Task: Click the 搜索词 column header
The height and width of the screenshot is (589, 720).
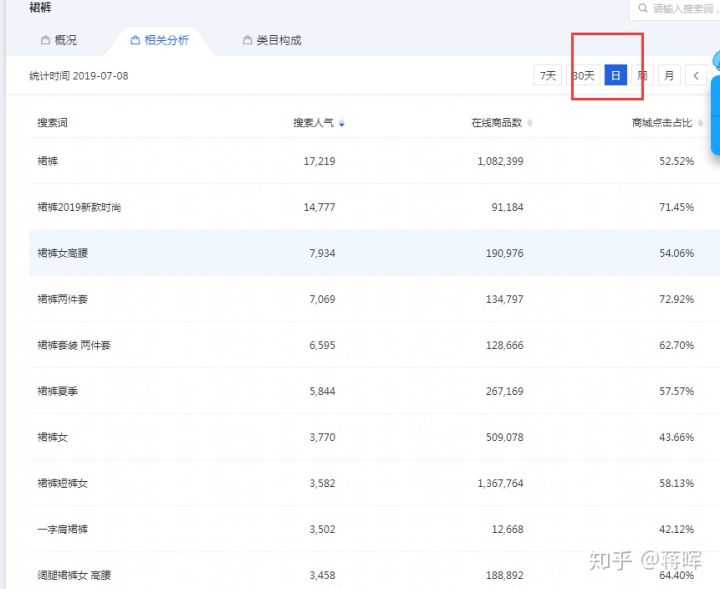Action: point(52,123)
